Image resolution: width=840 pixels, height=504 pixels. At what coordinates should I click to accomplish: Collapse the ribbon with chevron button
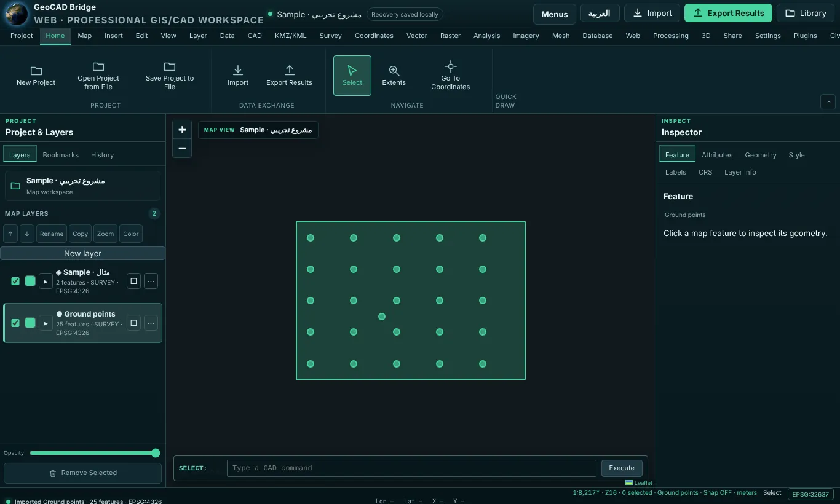(x=828, y=101)
